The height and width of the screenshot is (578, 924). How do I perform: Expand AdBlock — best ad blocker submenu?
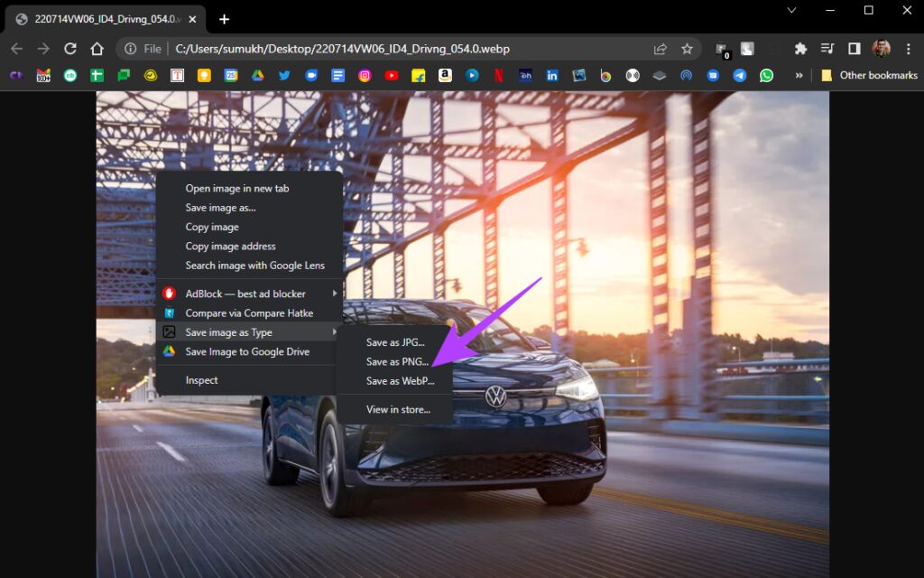coord(249,294)
